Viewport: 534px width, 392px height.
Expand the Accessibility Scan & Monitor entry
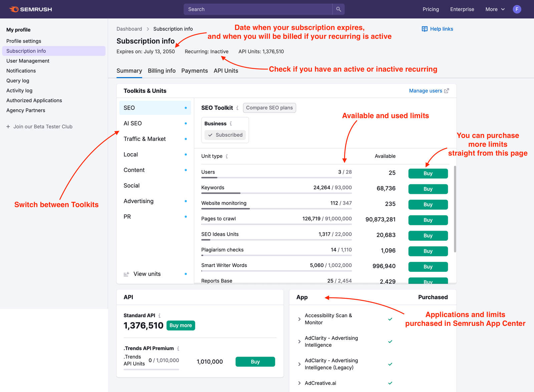tap(299, 319)
